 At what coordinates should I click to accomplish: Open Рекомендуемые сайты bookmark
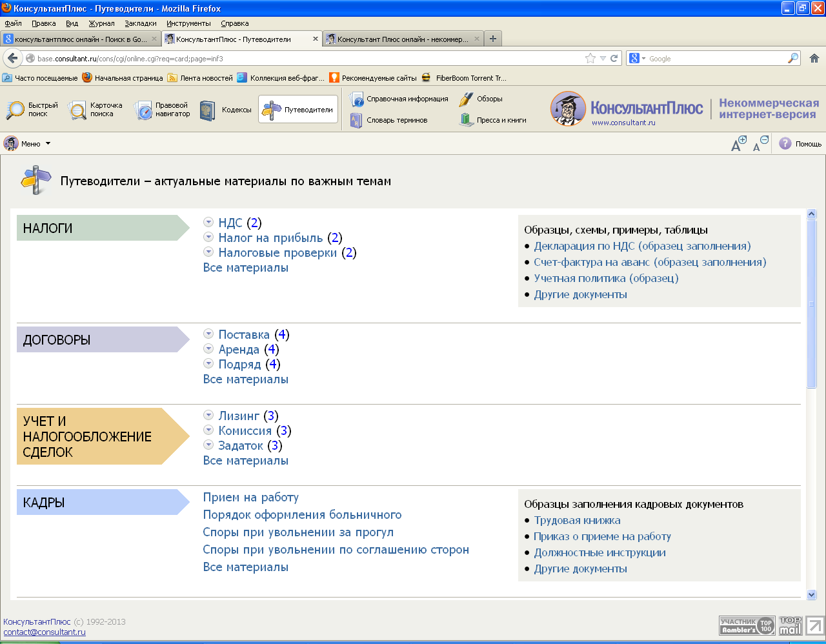[x=373, y=77]
